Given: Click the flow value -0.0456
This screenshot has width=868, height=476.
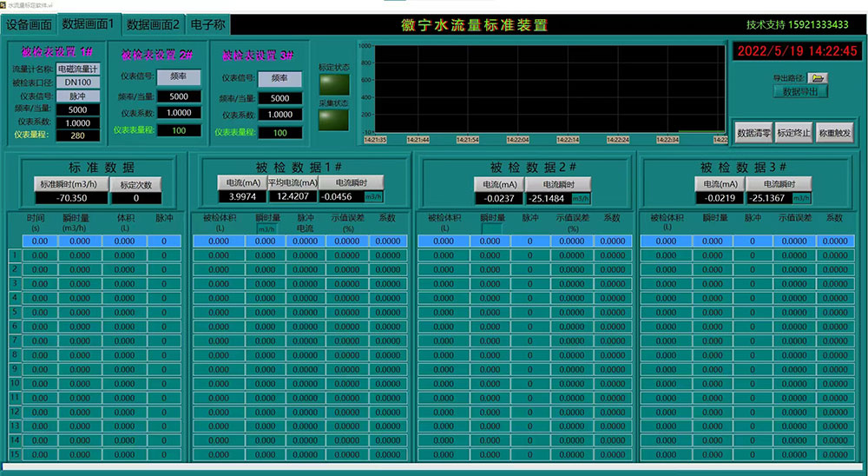Looking at the screenshot, I should tap(341, 196).
